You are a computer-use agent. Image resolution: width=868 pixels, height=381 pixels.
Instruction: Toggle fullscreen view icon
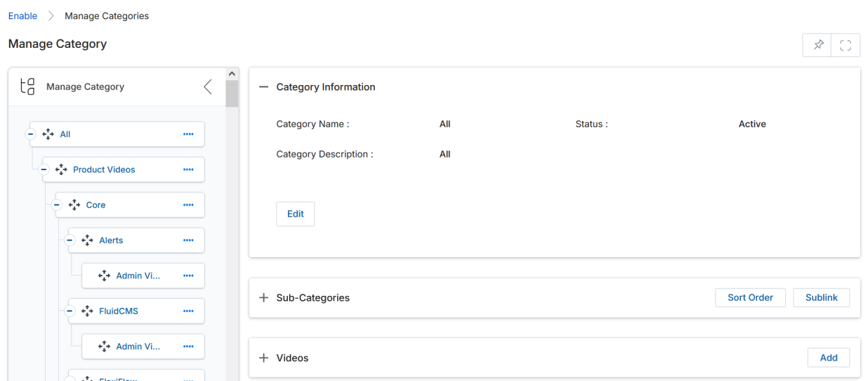click(846, 45)
